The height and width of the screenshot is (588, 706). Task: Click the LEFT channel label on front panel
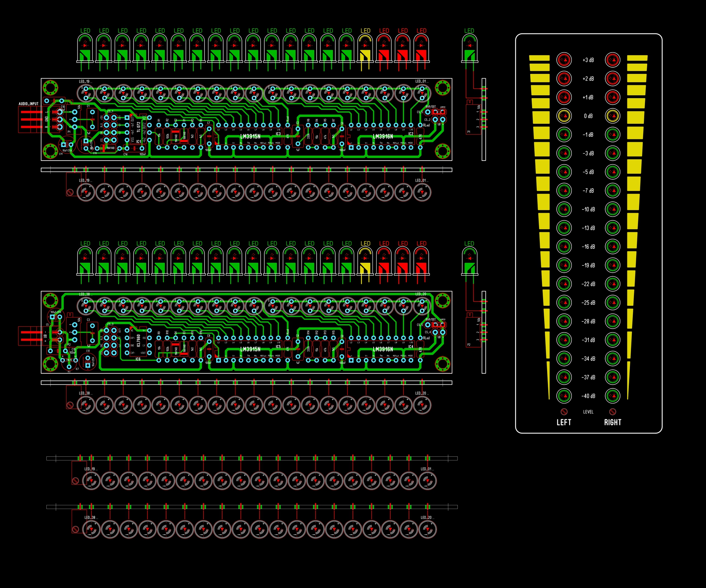click(x=564, y=422)
